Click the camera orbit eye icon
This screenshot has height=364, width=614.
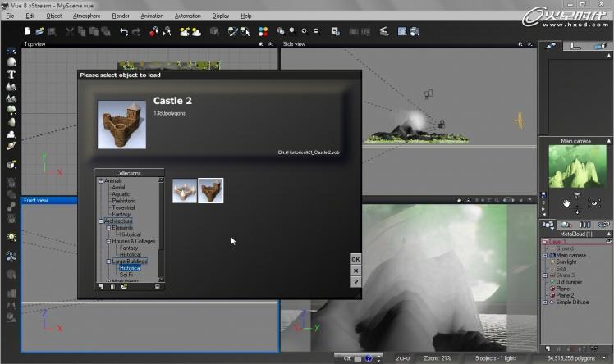coord(593,203)
